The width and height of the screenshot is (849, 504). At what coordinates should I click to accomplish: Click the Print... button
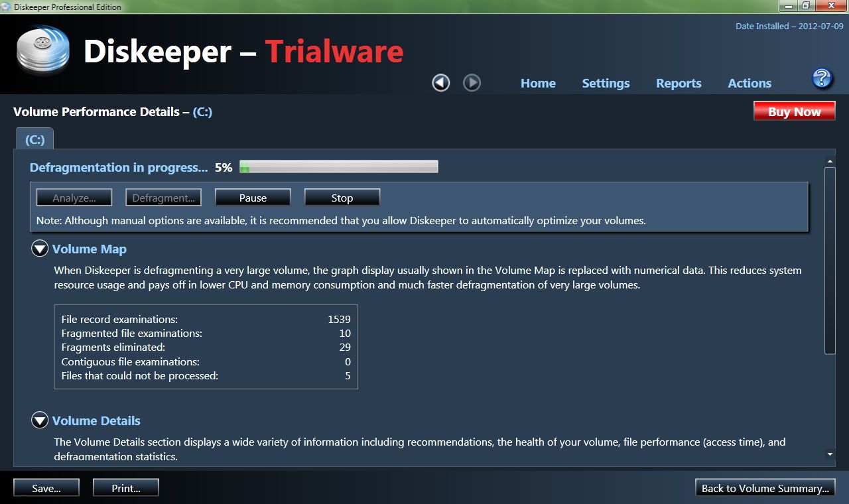click(x=126, y=488)
